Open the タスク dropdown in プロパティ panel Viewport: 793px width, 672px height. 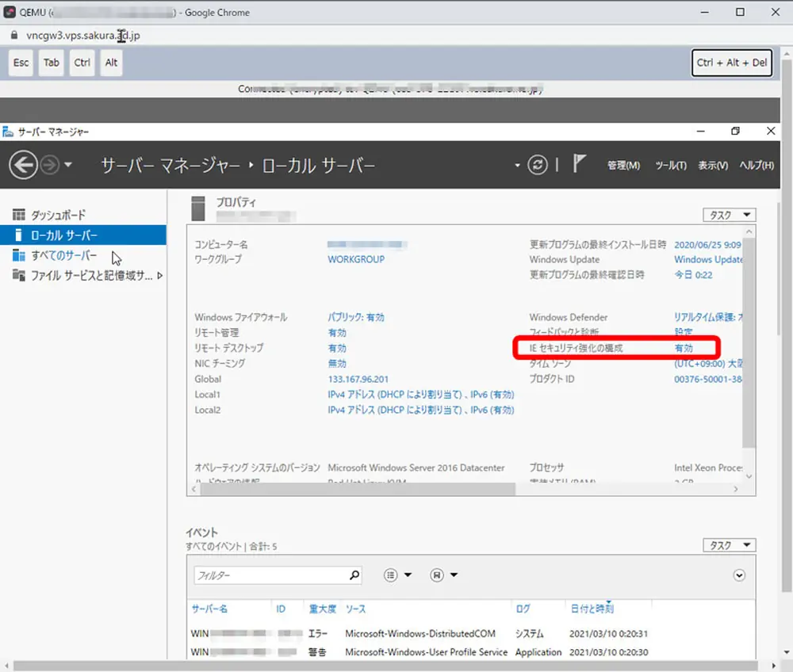point(730,214)
